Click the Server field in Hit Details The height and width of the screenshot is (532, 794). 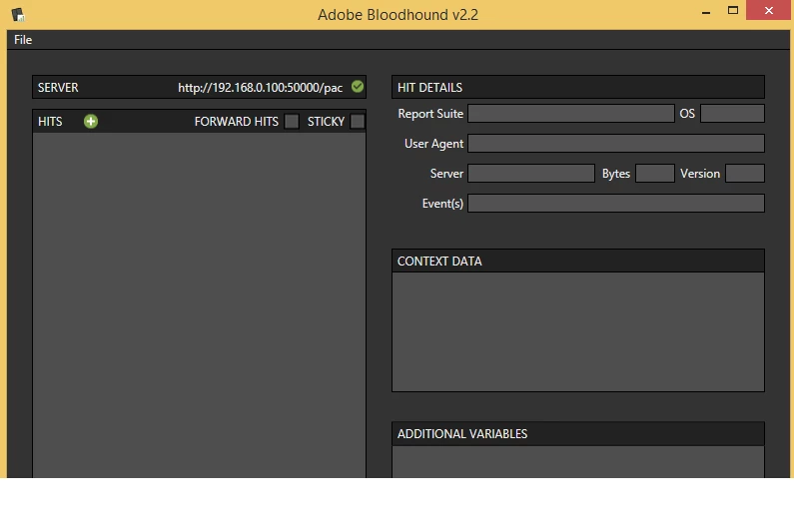point(531,173)
